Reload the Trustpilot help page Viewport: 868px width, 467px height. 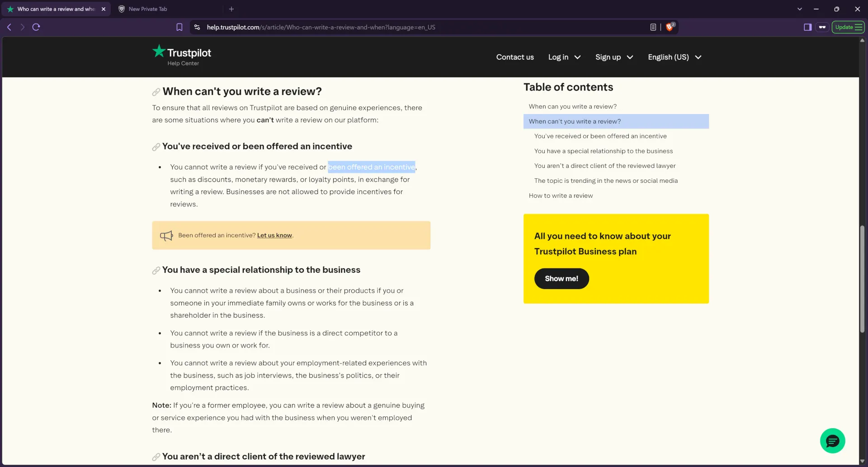click(36, 27)
